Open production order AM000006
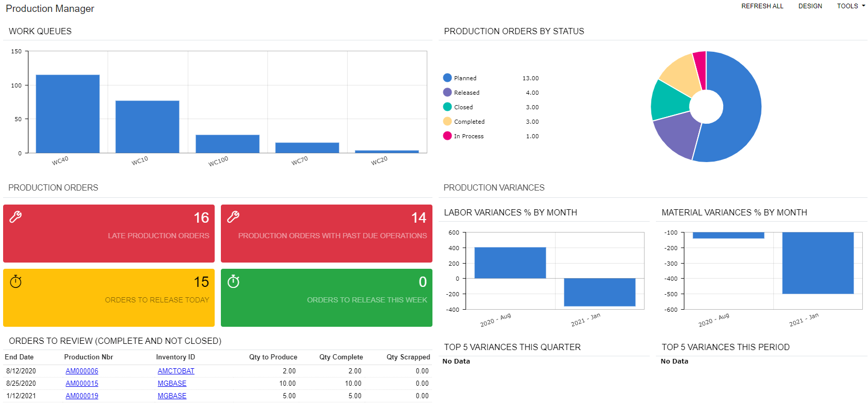868x406 pixels. pos(82,371)
